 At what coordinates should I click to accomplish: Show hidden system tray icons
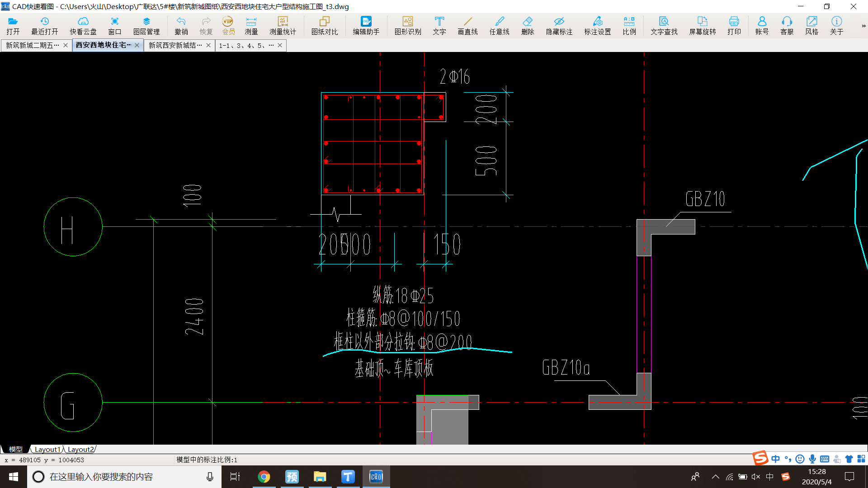pos(715,477)
